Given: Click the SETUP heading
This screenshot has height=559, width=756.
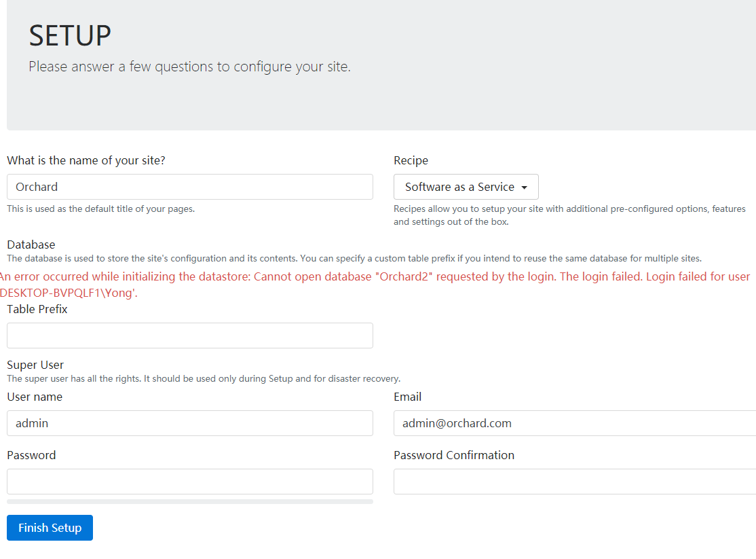Looking at the screenshot, I should pos(70,36).
